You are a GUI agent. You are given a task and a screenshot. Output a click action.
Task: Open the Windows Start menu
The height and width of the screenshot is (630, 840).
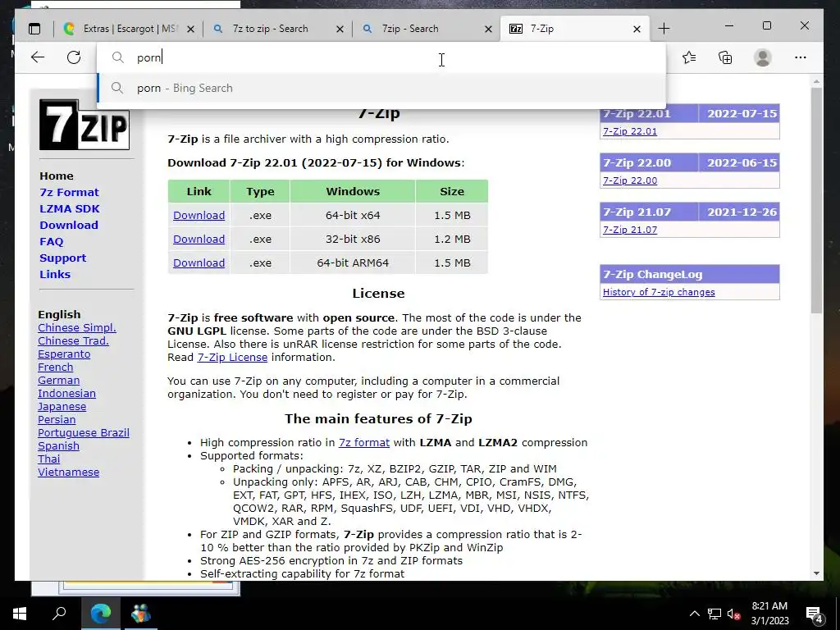20,614
